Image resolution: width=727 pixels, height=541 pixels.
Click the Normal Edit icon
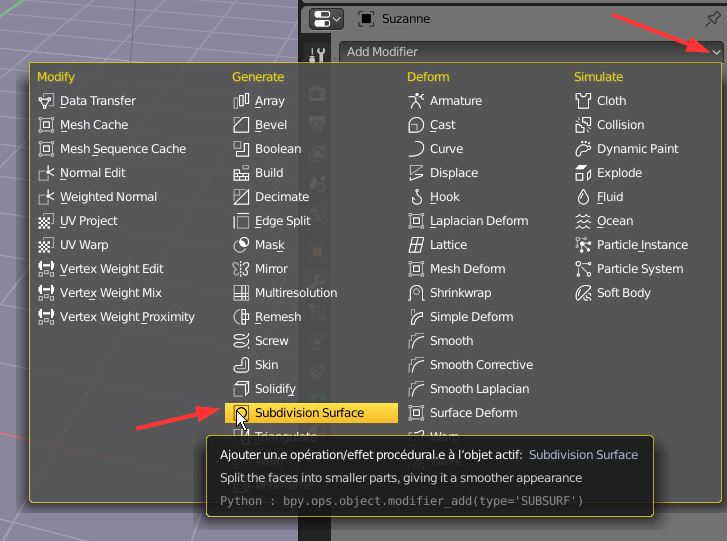46,173
